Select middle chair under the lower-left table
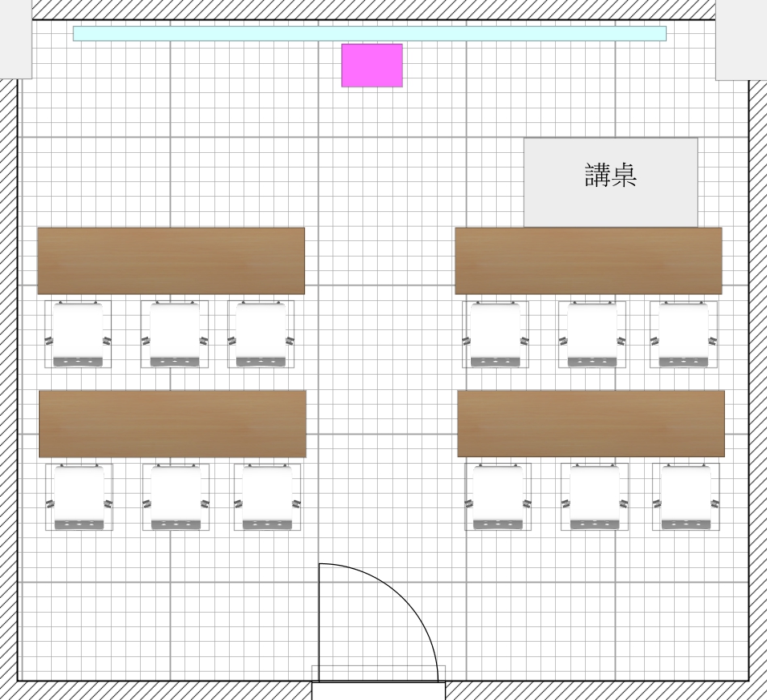Screen dimensions: 767x700 [176, 497]
